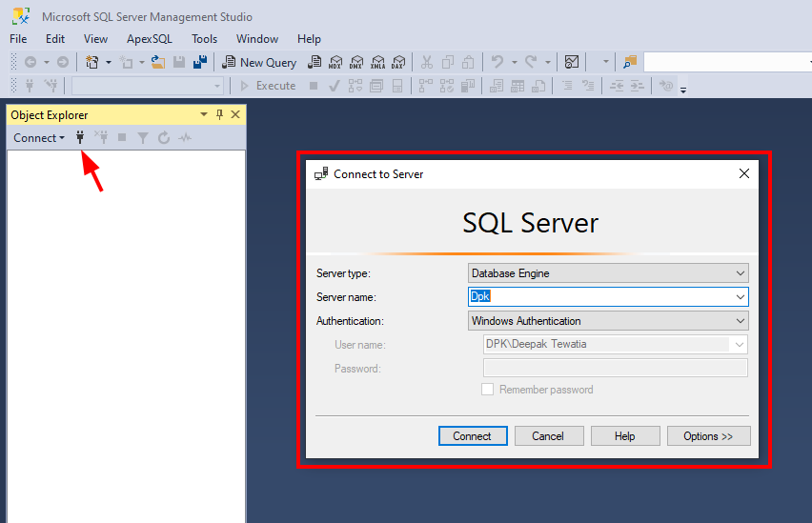Click New Query toolbar button
812x523 pixels.
pyautogui.click(x=259, y=62)
